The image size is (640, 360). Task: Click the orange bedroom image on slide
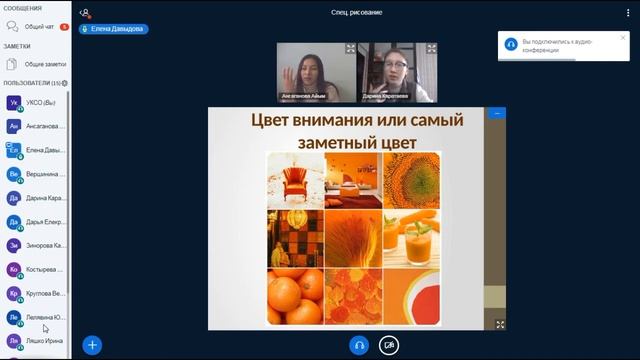tap(353, 180)
